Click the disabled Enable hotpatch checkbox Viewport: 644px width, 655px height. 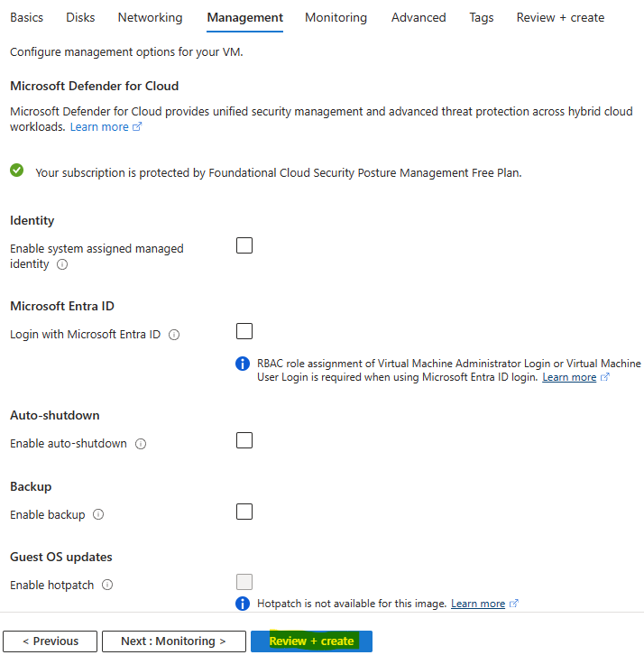point(244,582)
